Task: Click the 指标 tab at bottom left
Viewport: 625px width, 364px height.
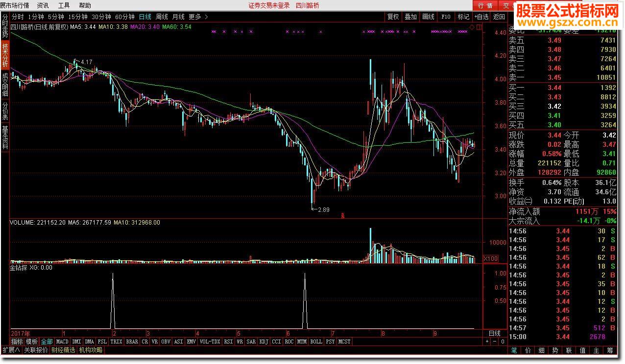Action: pos(17,341)
